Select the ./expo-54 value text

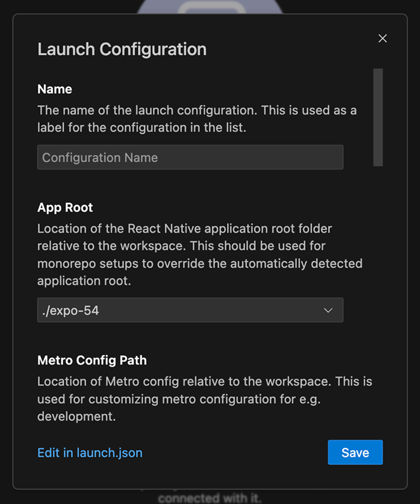click(x=71, y=310)
